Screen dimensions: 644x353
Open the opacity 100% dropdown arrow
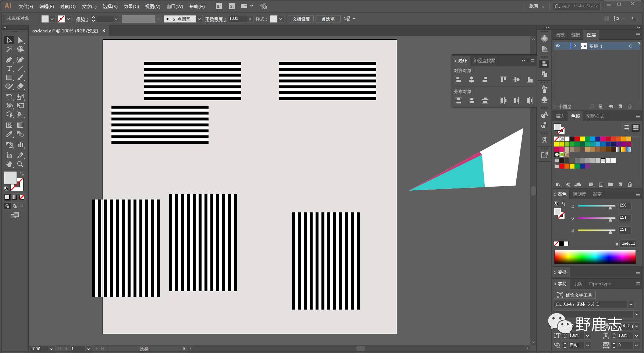[x=250, y=19]
